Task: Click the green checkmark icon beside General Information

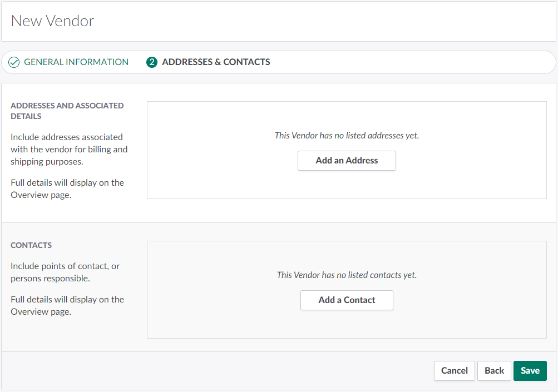Action: pyautogui.click(x=14, y=62)
